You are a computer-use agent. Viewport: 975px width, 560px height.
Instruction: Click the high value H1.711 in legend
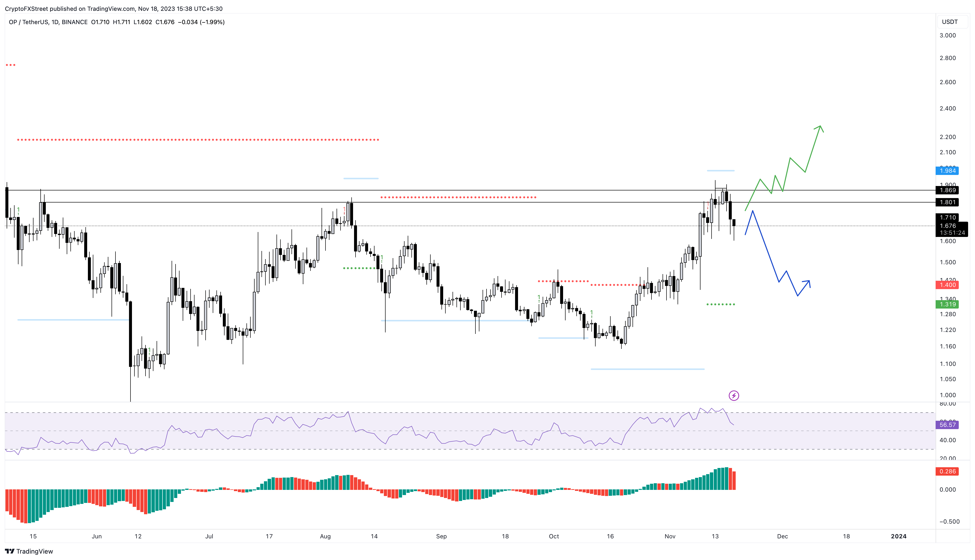tap(121, 22)
